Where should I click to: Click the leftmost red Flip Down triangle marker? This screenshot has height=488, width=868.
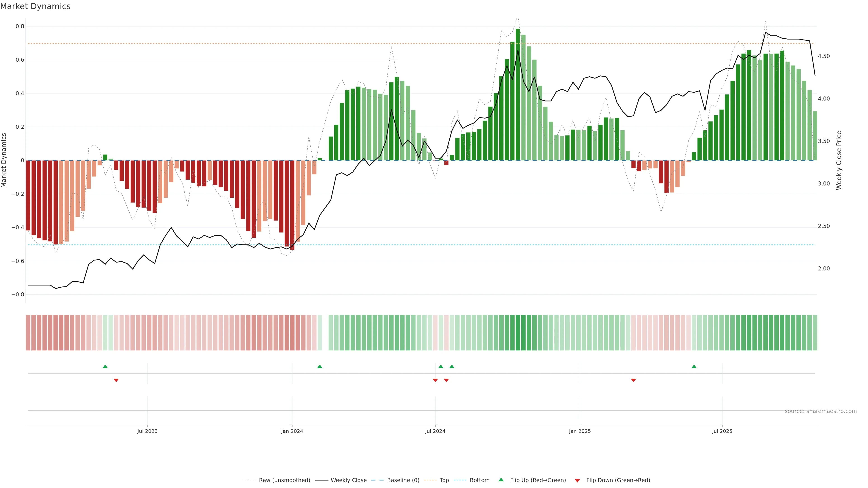tap(116, 380)
